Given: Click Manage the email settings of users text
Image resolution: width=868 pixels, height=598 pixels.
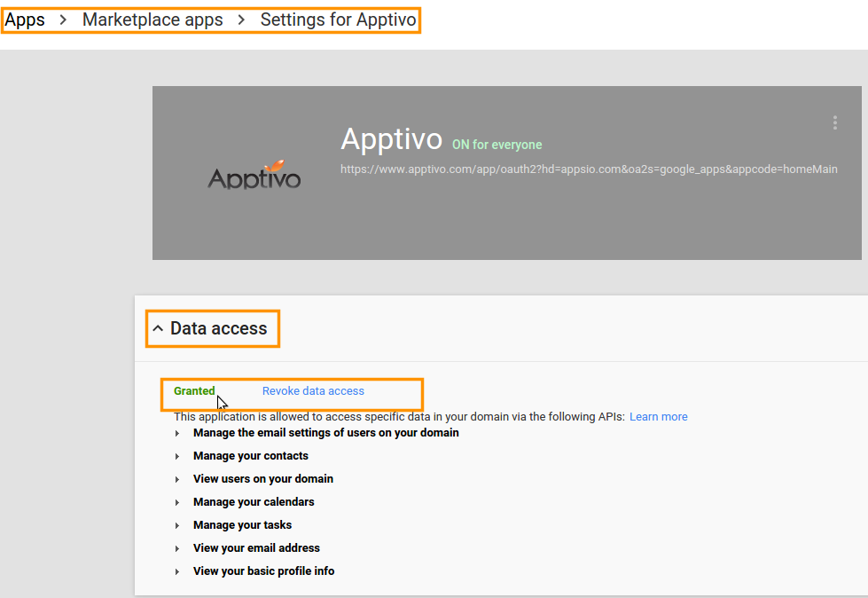Looking at the screenshot, I should click(326, 433).
